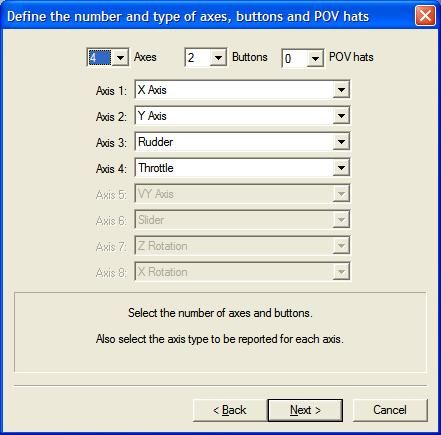Screen dimensions: 441x435
Task: Click the disabled Axis 6 Slider dropdown
Action: tap(242, 219)
